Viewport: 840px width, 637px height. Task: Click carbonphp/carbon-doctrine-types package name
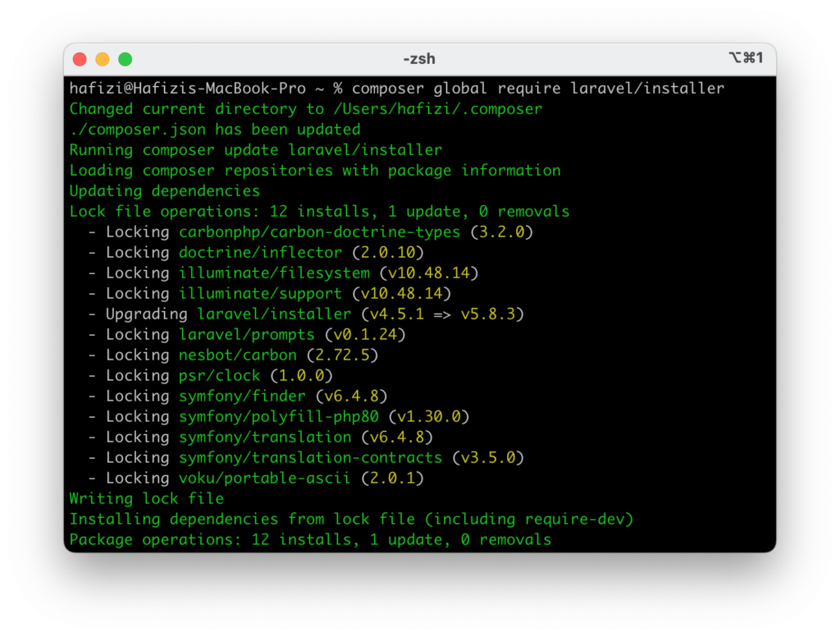point(319,232)
